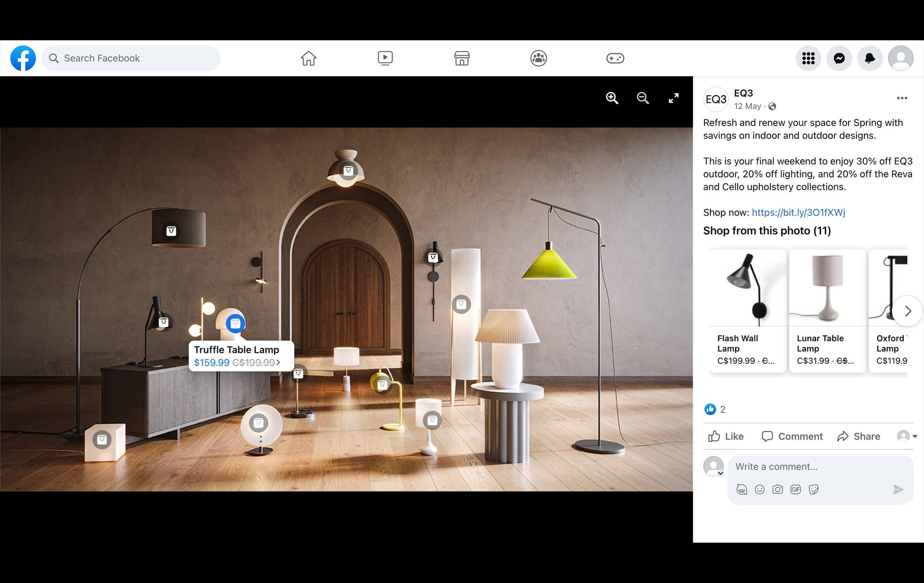Expand the comment privacy audience selector
924x583 pixels.
[x=907, y=436]
